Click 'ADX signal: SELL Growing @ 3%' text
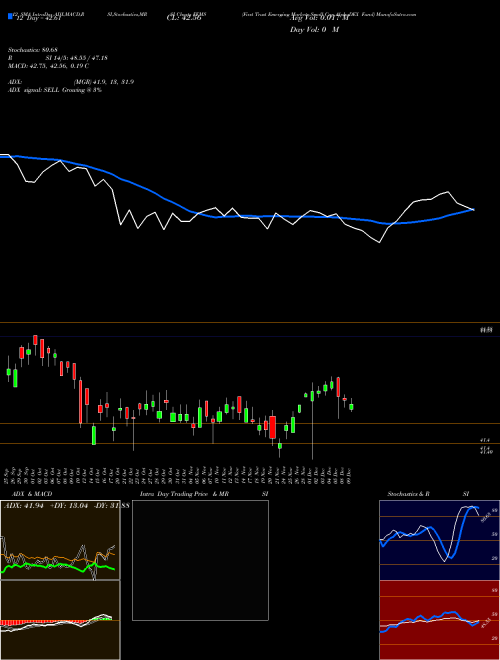This screenshot has height=660, width=500. (55, 90)
